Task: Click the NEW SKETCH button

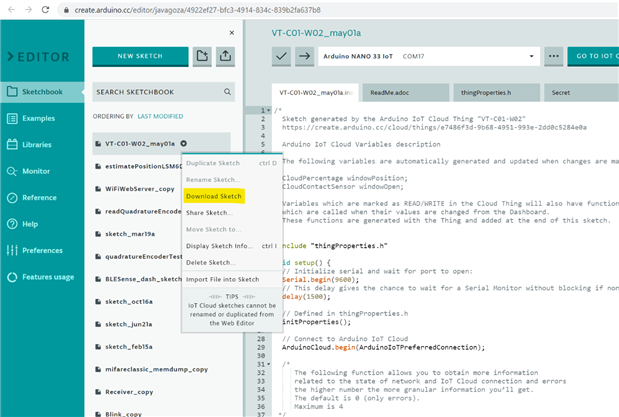Action: pos(140,56)
